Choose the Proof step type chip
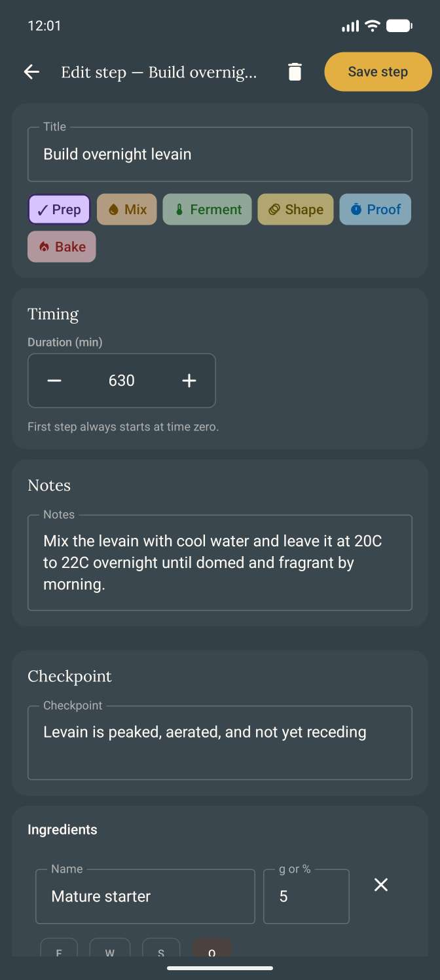 pos(375,210)
